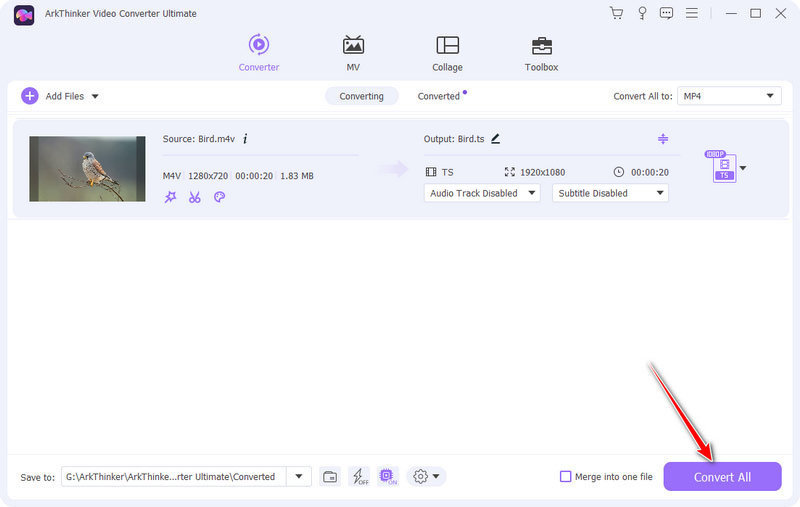800x507 pixels.
Task: Click the Save to path field
Action: point(173,476)
